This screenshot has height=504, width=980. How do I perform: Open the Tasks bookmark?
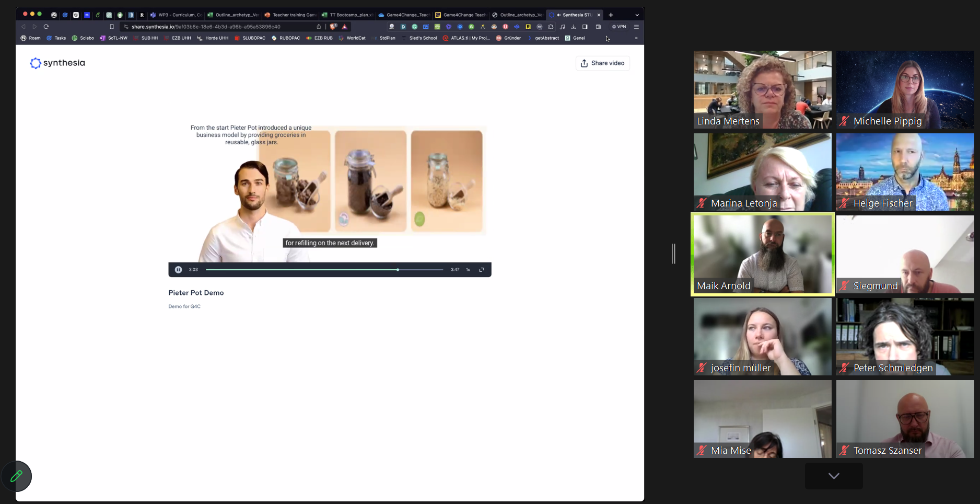pos(56,38)
